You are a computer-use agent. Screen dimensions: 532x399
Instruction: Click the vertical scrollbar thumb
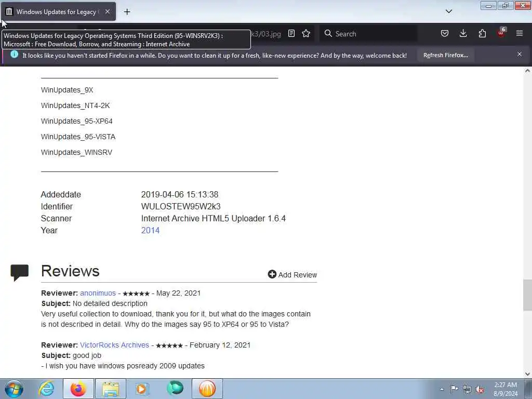(x=527, y=295)
